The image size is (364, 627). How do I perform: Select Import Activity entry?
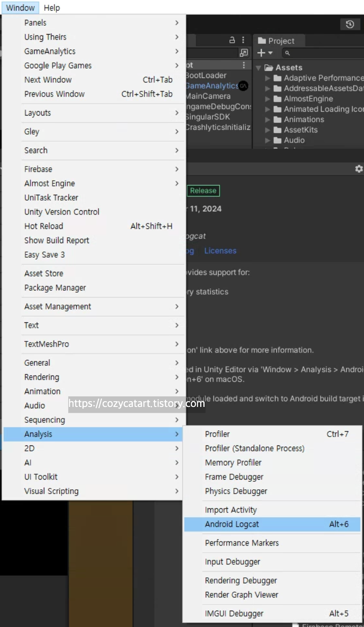272,510
